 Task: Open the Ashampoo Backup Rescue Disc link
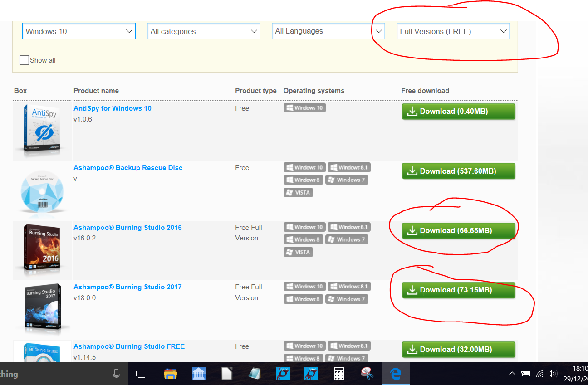click(x=128, y=167)
